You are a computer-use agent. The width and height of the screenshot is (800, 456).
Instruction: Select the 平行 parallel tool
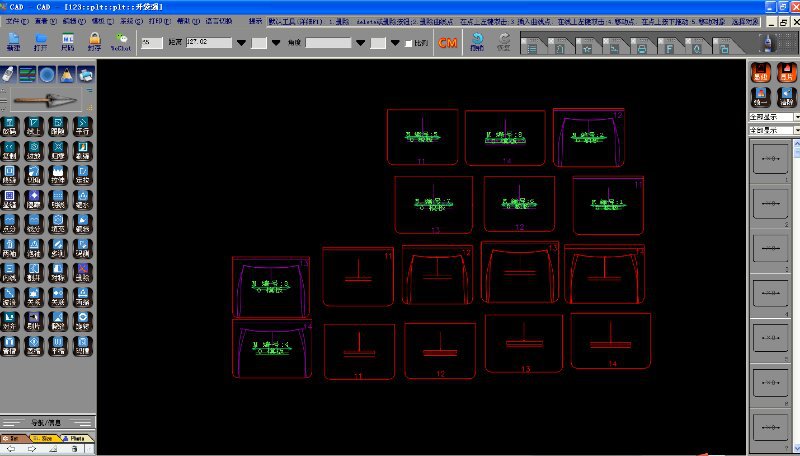tap(83, 126)
